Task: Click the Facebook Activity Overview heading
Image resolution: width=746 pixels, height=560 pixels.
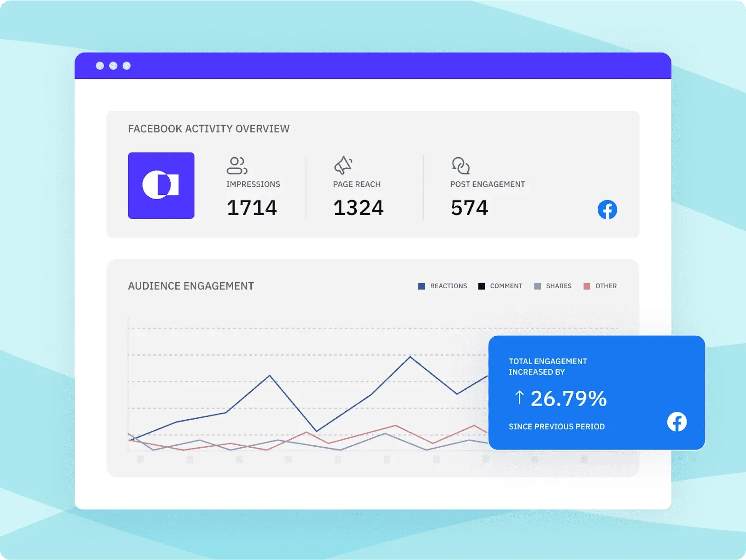Action: [209, 129]
